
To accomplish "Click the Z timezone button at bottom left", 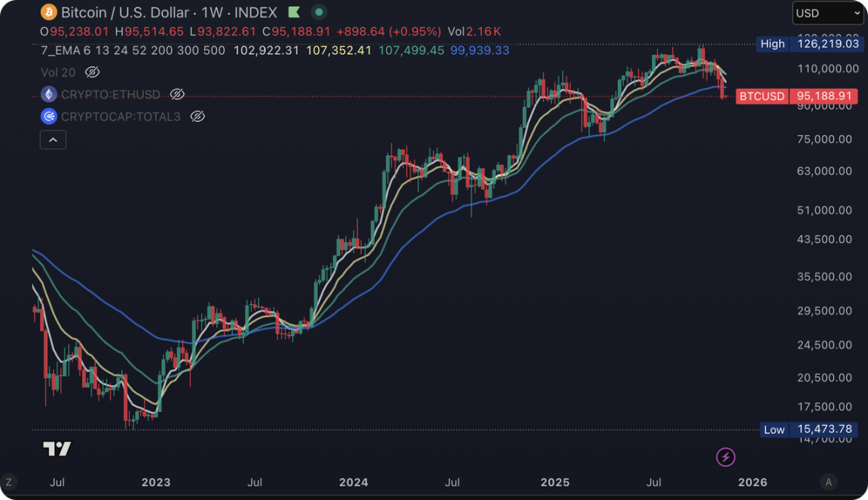I will [x=9, y=482].
